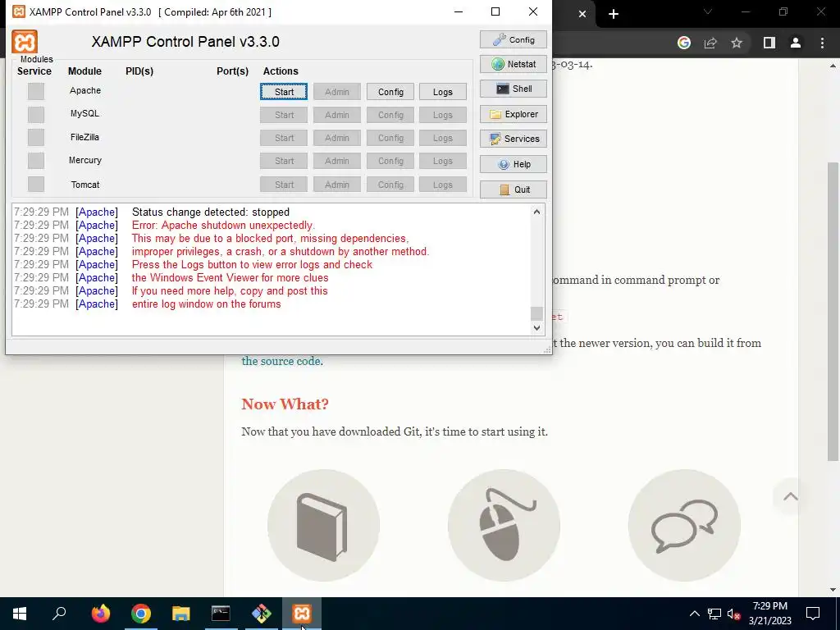This screenshot has height=630, width=840.
Task: Click the network icon in the system tray
Action: (714, 614)
